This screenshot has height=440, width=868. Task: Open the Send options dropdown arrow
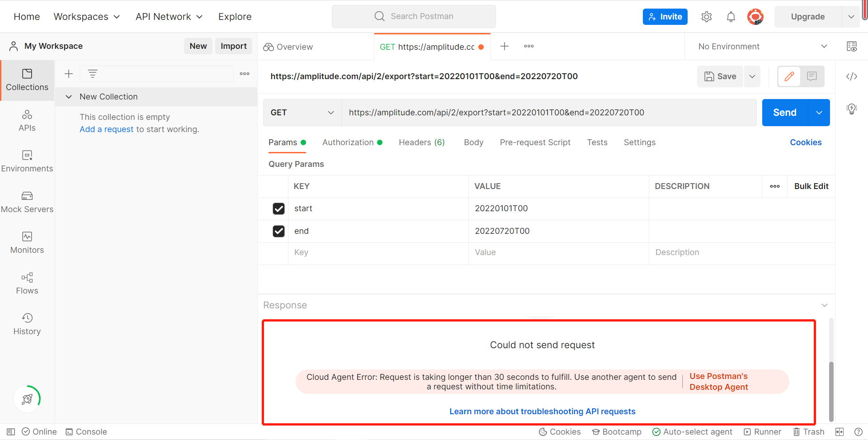(x=819, y=113)
